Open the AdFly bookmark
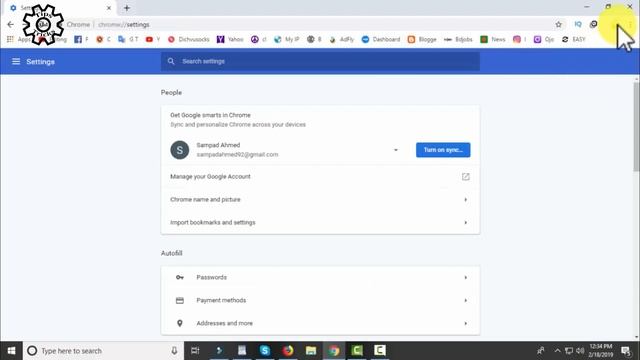Screen dimensions: 640x360 (x=341, y=39)
